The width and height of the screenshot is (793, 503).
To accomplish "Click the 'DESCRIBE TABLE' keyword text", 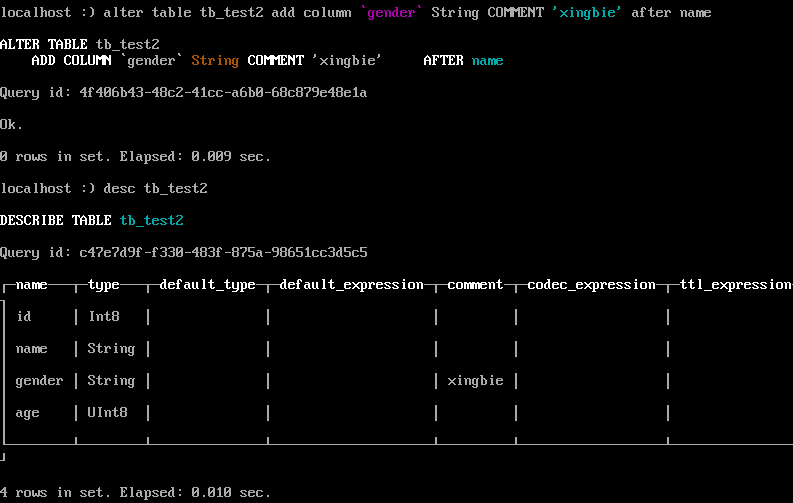I will [x=56, y=220].
